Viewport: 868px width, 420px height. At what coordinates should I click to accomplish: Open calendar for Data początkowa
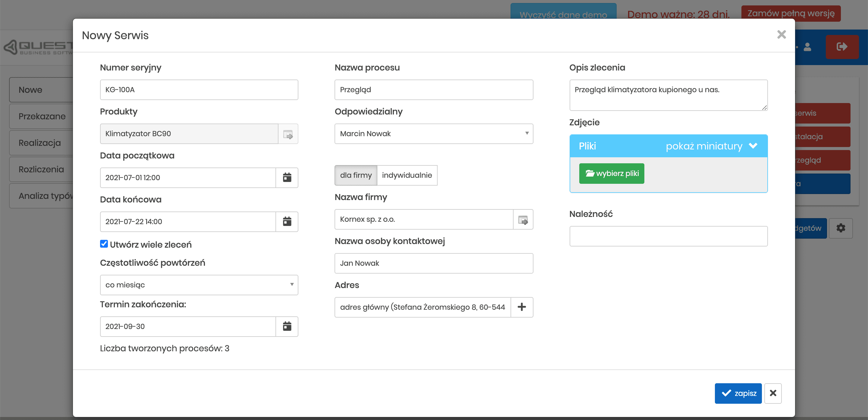click(287, 177)
